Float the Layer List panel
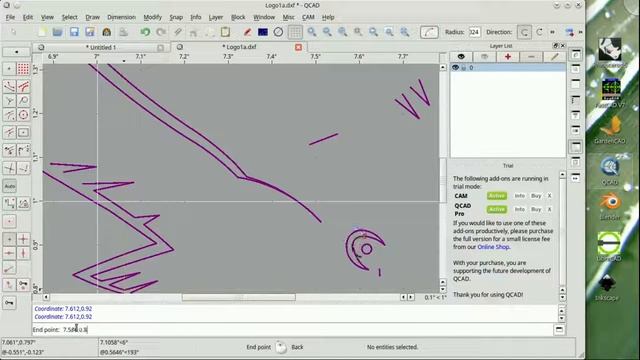 [556, 46]
